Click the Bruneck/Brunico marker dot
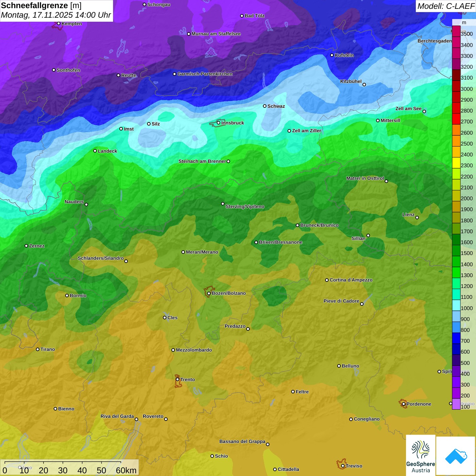The width and height of the screenshot is (476, 476). (x=297, y=225)
